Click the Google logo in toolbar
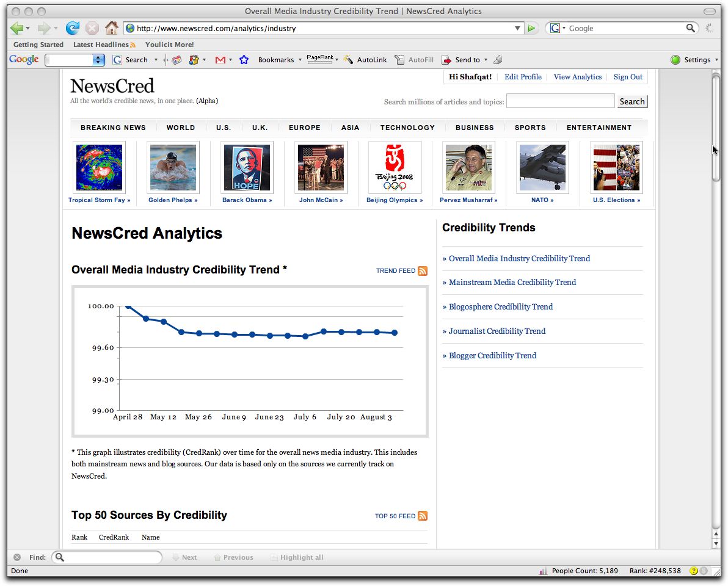This screenshot has height=586, width=728. coord(24,59)
